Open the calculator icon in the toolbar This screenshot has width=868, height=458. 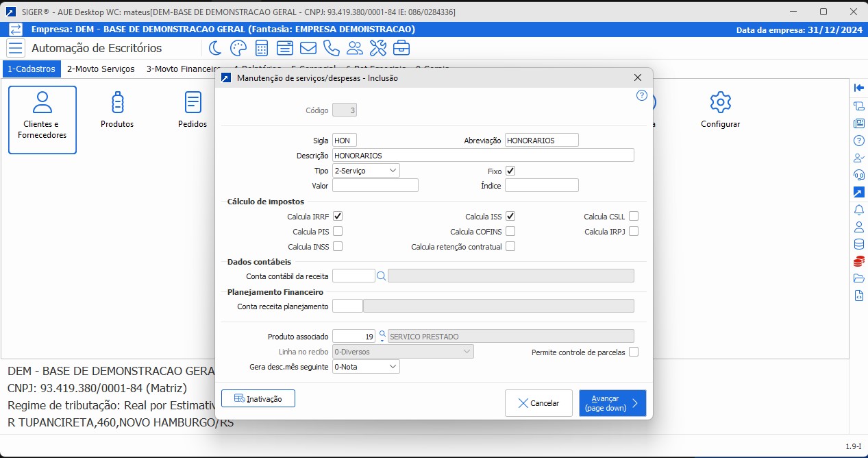261,48
